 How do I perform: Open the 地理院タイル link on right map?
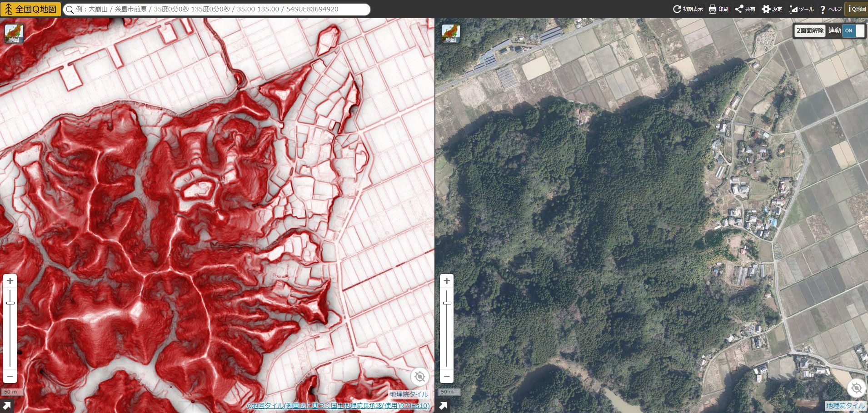pyautogui.click(x=845, y=406)
